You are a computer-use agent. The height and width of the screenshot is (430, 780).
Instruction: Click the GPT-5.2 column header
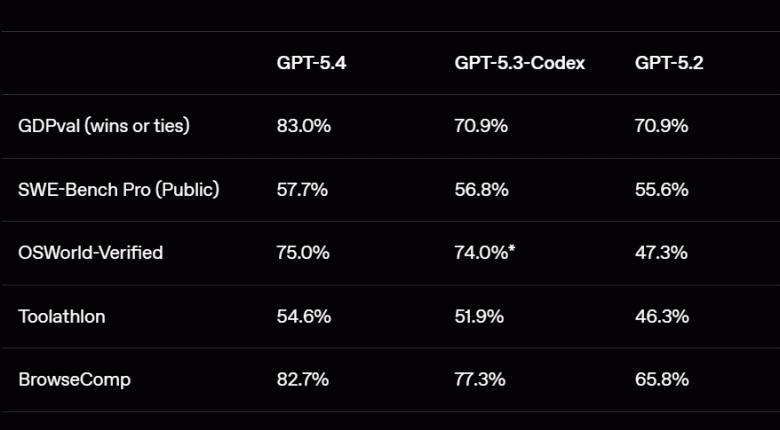click(x=669, y=63)
